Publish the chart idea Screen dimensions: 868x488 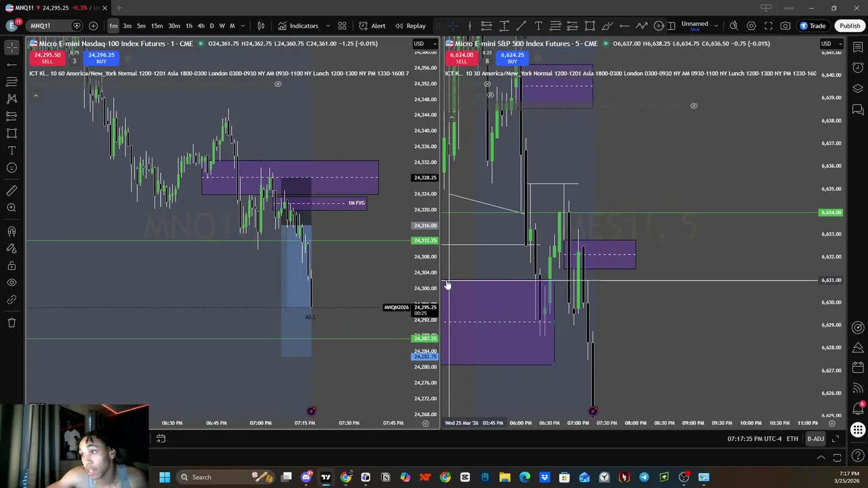(x=850, y=26)
